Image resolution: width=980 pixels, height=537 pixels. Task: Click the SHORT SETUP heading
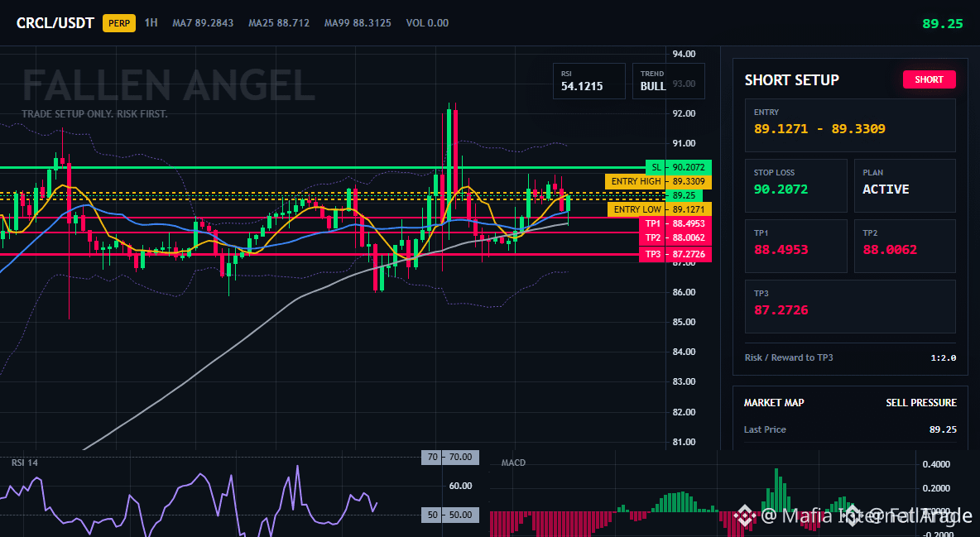(791, 80)
